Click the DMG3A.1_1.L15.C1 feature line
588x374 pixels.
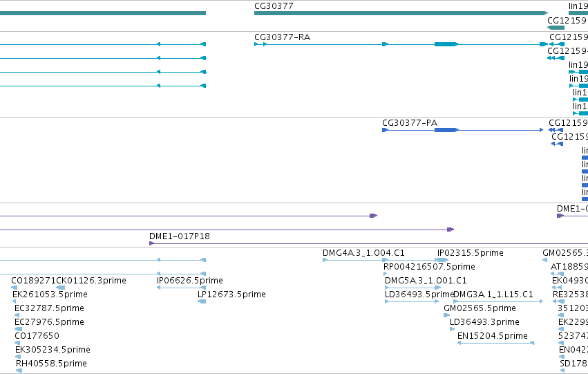(498, 301)
